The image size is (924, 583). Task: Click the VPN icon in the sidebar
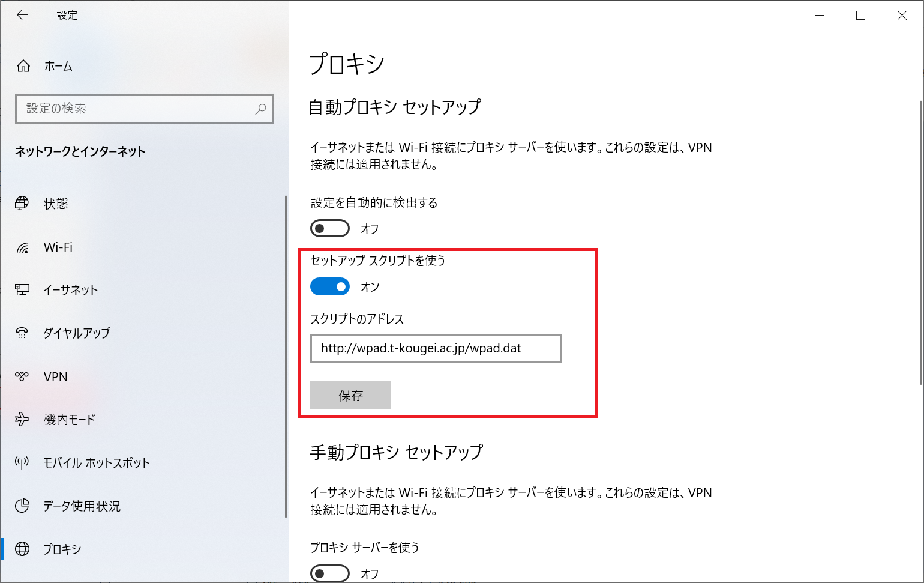[22, 376]
